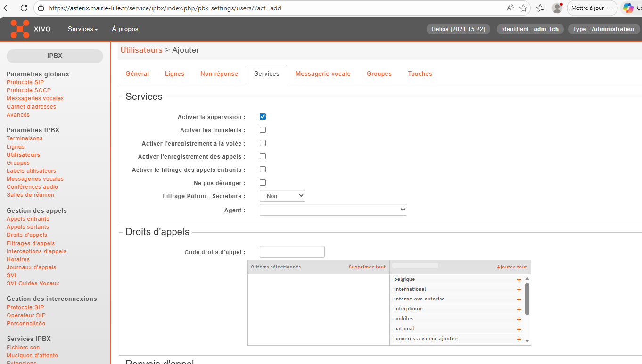Add numeros-a-valeur-ajoutee with its plus icon
The image size is (642, 364).
[x=519, y=339]
